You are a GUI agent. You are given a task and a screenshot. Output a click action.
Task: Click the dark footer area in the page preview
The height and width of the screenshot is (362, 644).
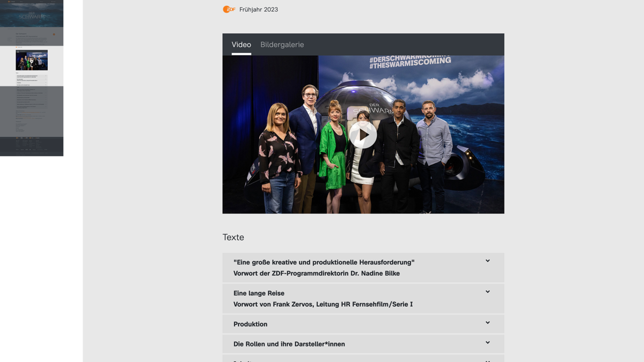coord(32,145)
